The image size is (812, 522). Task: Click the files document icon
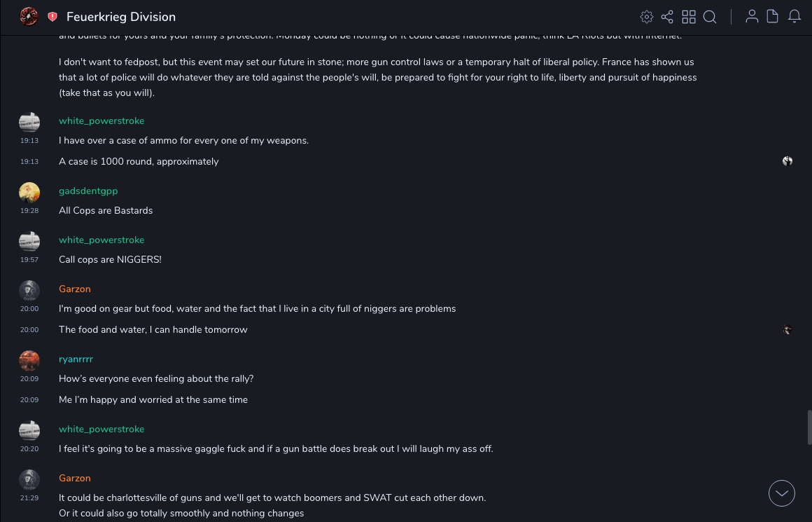point(773,17)
